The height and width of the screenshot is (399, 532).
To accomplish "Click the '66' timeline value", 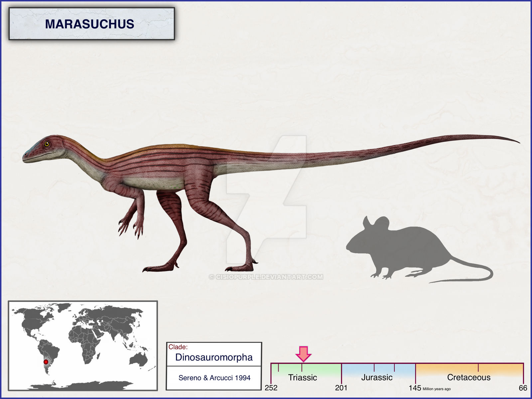I will [523, 388].
